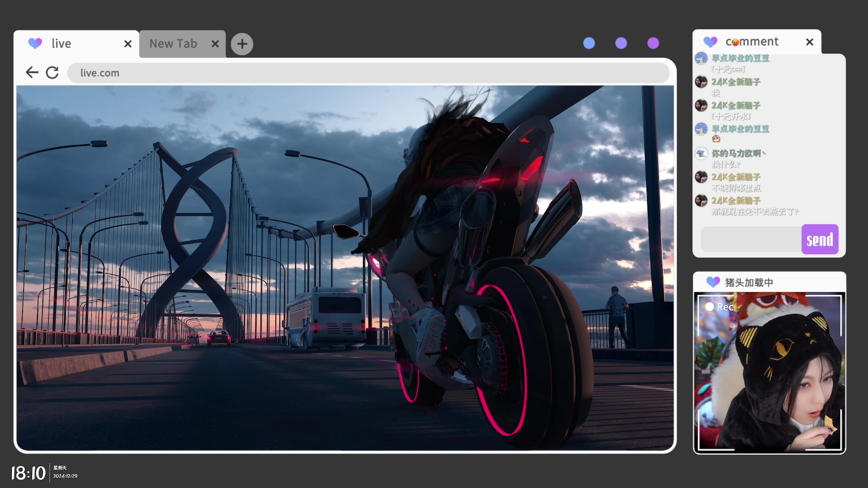This screenshot has width=868, height=488.
Task: Click the heart icon on the live tab
Action: coord(35,43)
